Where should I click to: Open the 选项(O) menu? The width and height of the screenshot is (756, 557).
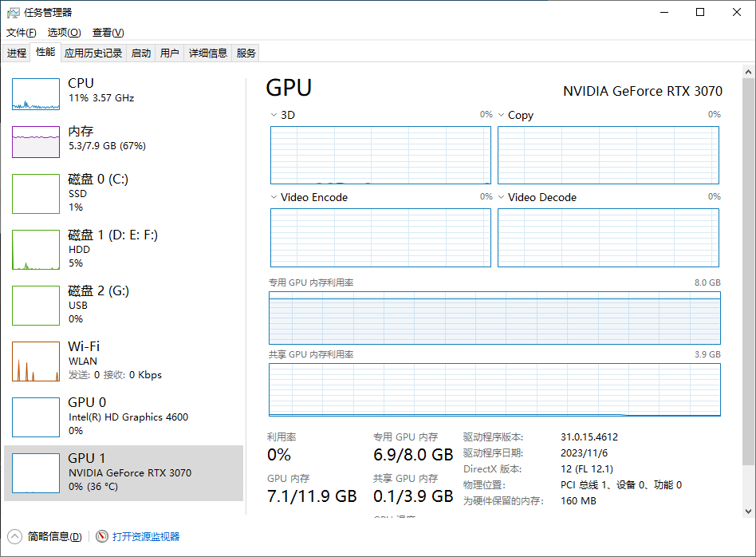pos(64,33)
